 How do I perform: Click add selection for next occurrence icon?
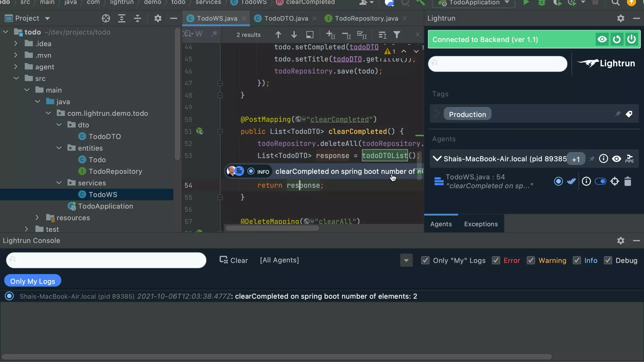tap(330, 35)
